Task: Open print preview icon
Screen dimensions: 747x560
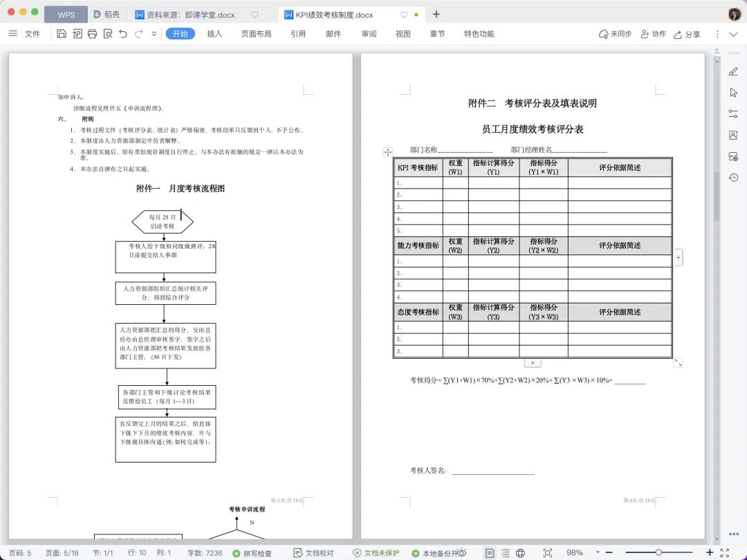Action: coord(108,34)
